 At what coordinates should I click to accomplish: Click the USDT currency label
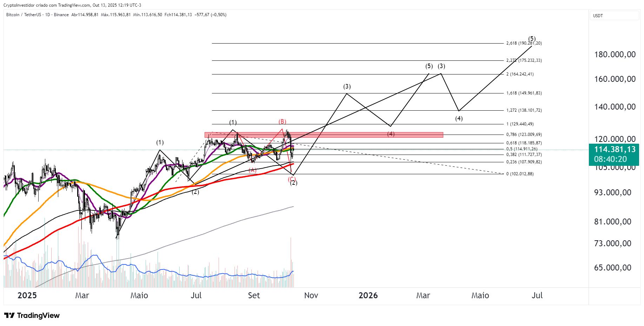(x=598, y=16)
